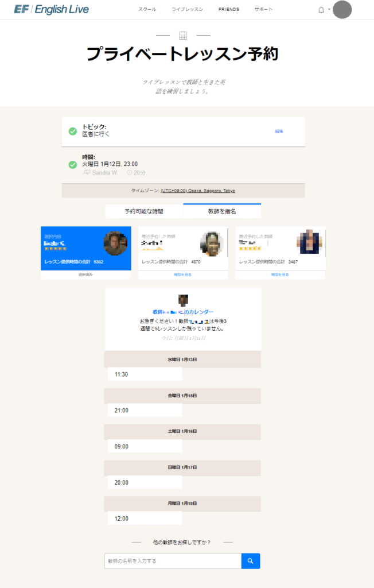The width and height of the screenshot is (374, 588).
Task: Click the teacher name search field
Action: coord(173,561)
